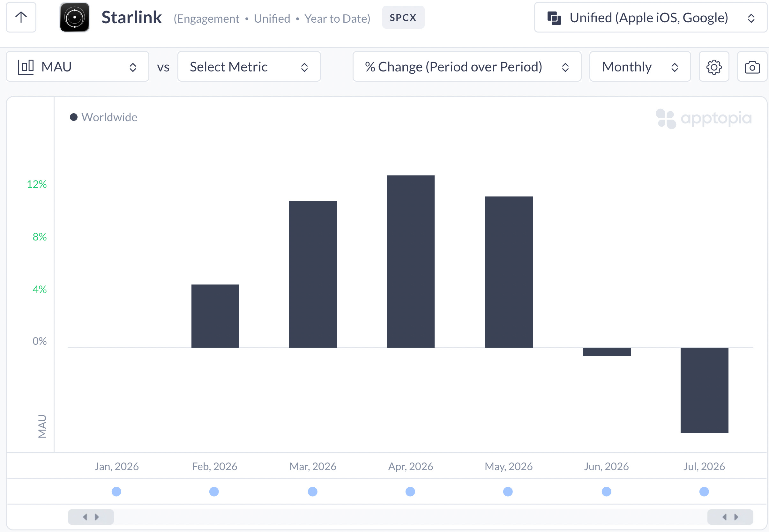Click the Apr, 2026 axis label
The image size is (769, 532).
(x=411, y=466)
